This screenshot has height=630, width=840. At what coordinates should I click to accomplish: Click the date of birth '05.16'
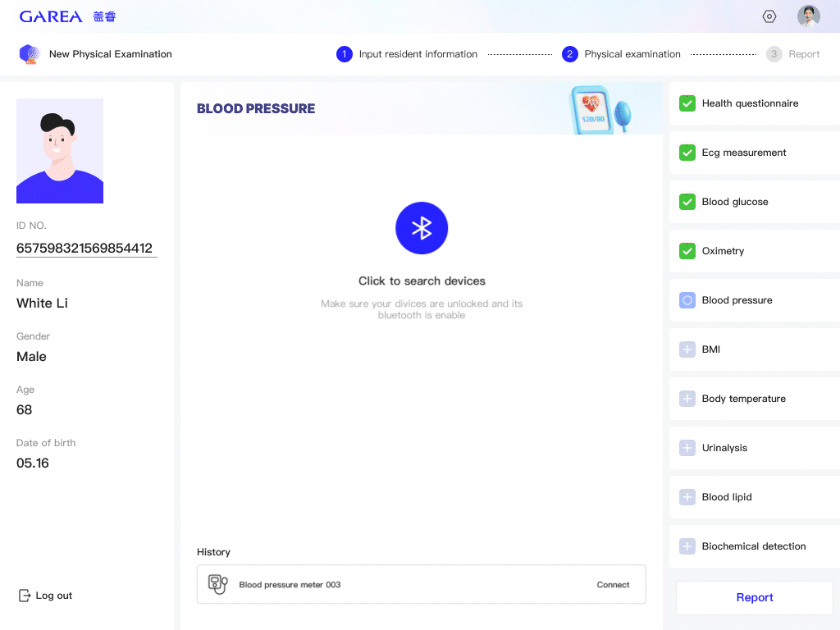click(x=33, y=463)
